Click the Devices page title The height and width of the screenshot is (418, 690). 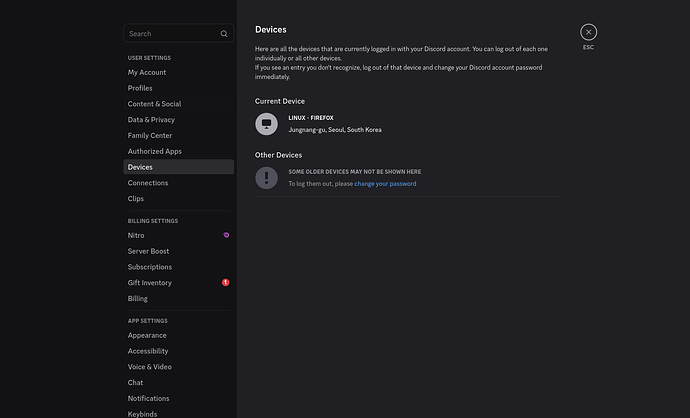click(271, 29)
